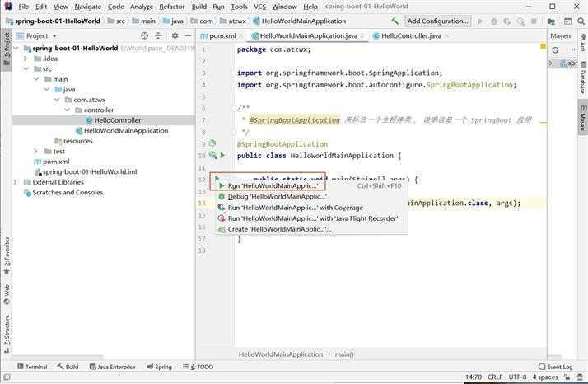Expand the .idea folder

26,59
